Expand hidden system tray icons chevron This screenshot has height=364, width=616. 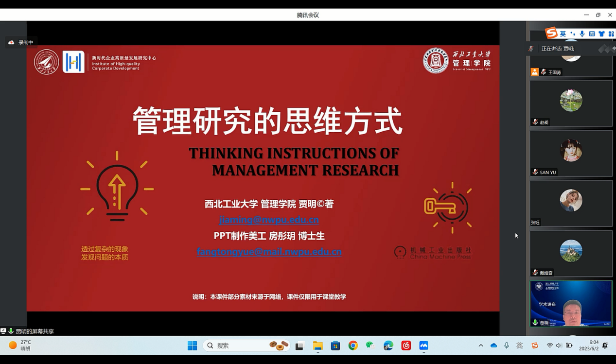click(480, 345)
